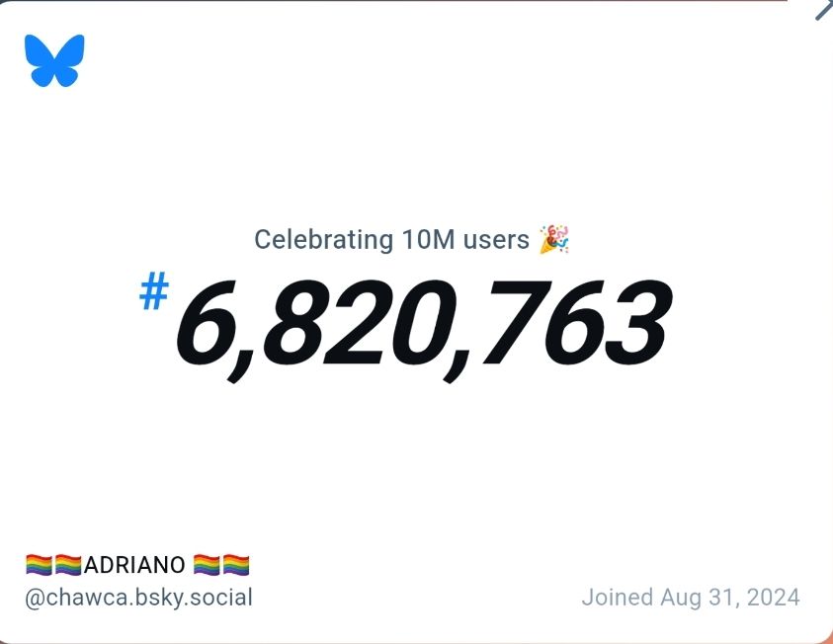Click the Celebrating 10M users caption
The width and height of the screenshot is (833, 644).
(391, 239)
